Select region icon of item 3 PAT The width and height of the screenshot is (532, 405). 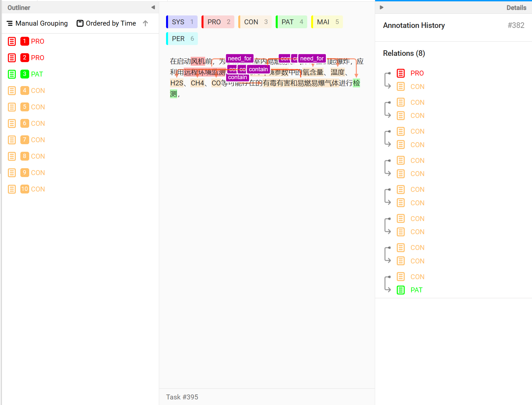pyautogui.click(x=12, y=74)
